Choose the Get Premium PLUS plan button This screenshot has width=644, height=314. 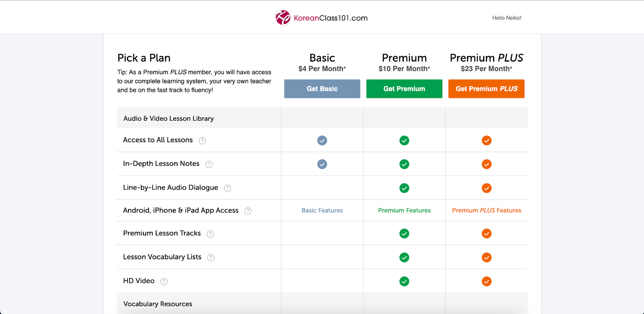coord(486,89)
